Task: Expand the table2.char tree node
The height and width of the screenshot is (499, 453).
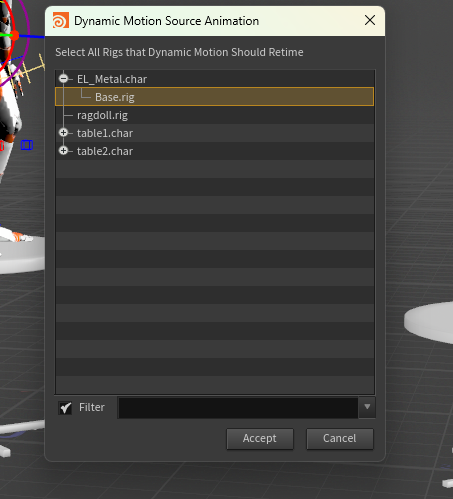Action: (x=63, y=151)
